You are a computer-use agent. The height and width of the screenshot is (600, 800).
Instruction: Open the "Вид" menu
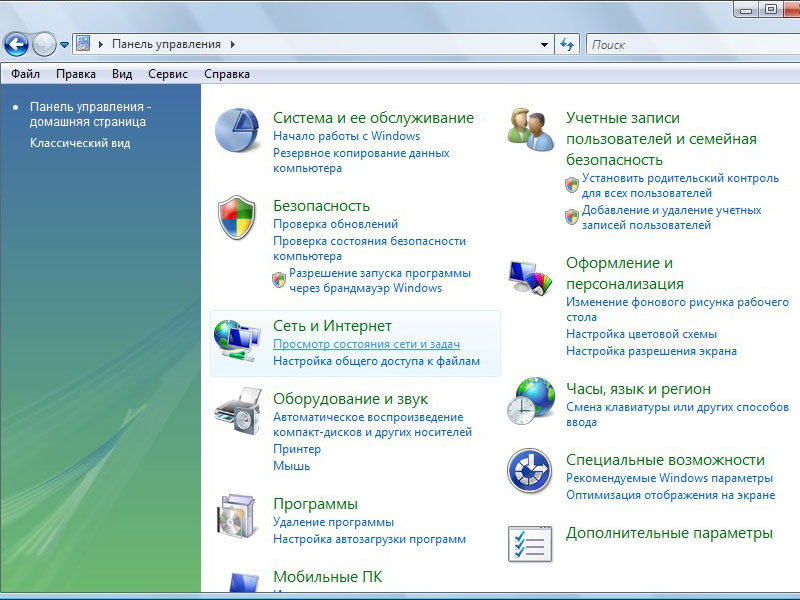point(122,74)
